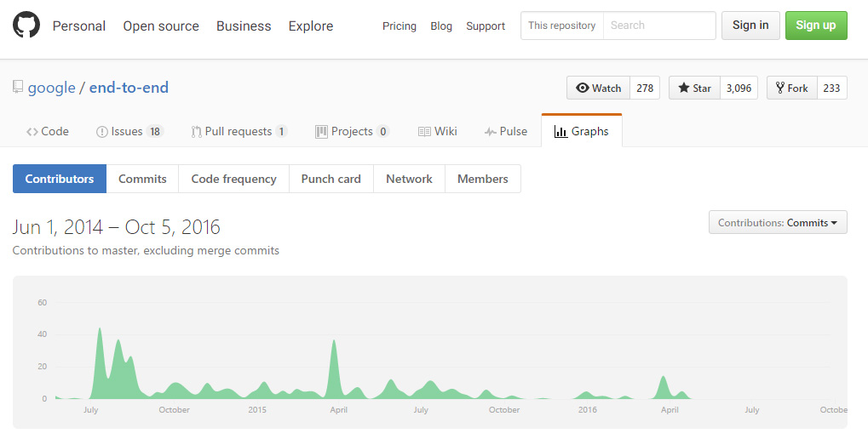Select the Contributors graph tab
This screenshot has width=868, height=445.
(60, 179)
